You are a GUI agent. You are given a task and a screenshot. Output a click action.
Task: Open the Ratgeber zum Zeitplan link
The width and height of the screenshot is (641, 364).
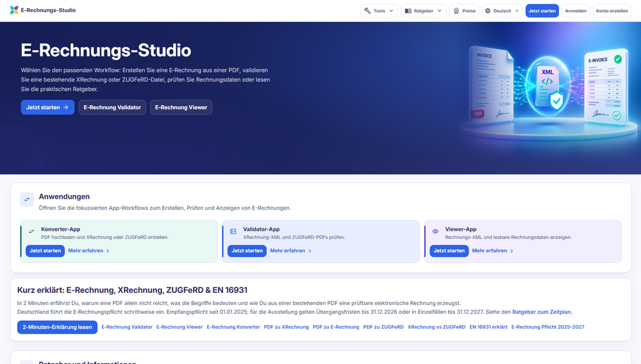(x=542, y=311)
